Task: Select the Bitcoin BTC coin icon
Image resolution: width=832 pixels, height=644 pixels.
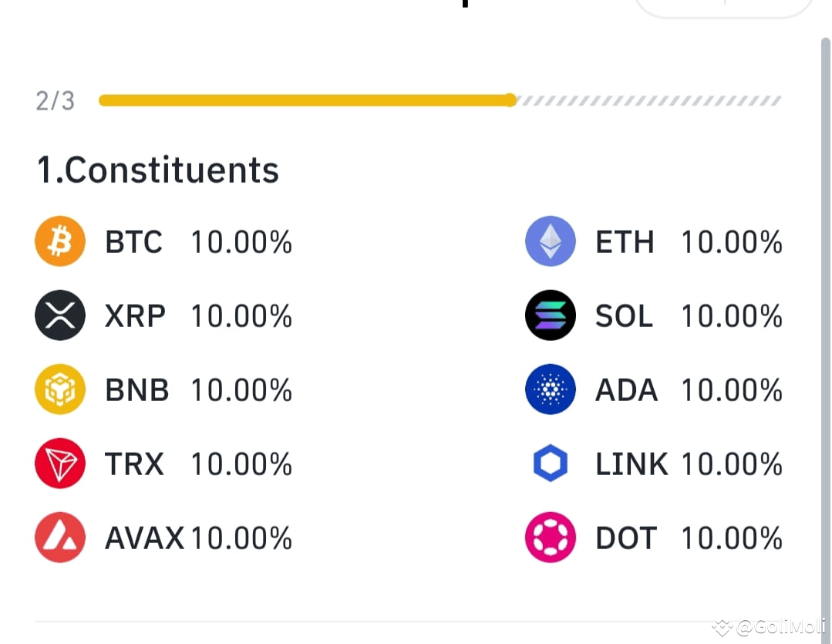Action: tap(59, 241)
